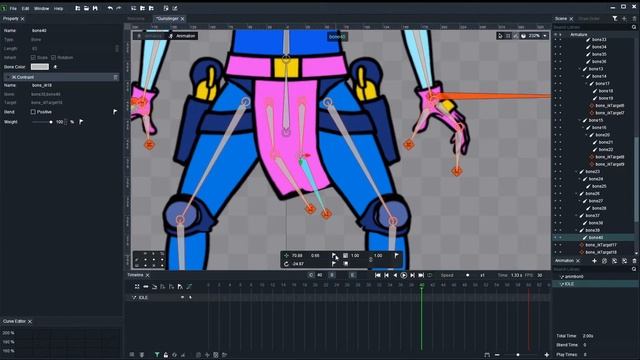This screenshot has width=640, height=360.
Task: Collapse bone13 in the Scene tree
Action: [x=580, y=69]
